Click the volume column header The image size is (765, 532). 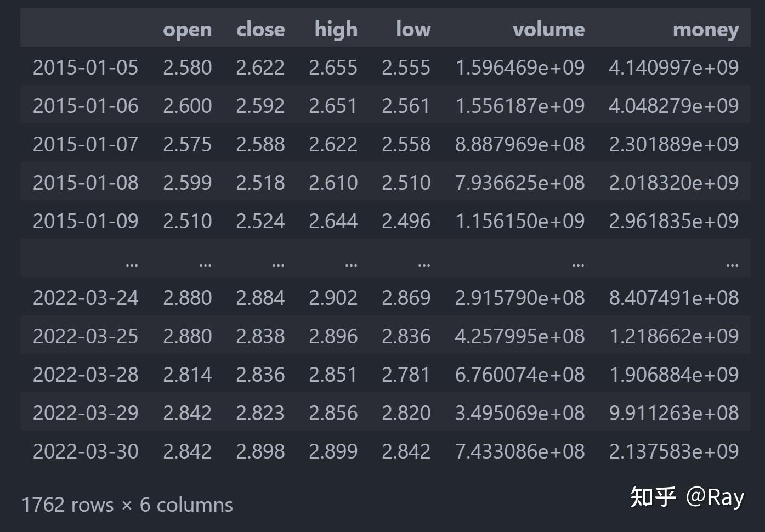pos(548,30)
